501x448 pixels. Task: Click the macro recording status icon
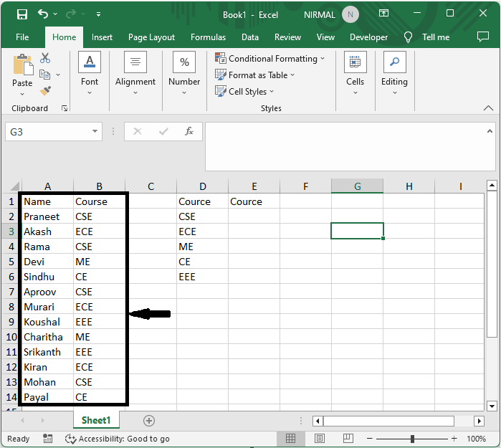47,439
